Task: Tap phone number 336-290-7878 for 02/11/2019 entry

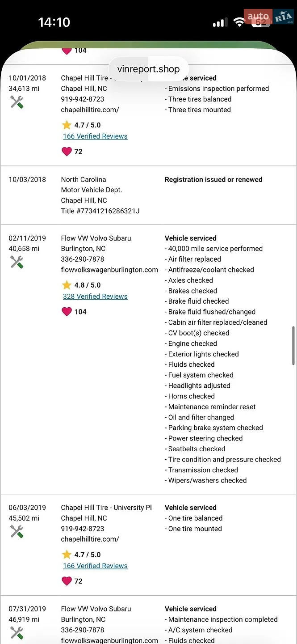Action: coord(83,259)
